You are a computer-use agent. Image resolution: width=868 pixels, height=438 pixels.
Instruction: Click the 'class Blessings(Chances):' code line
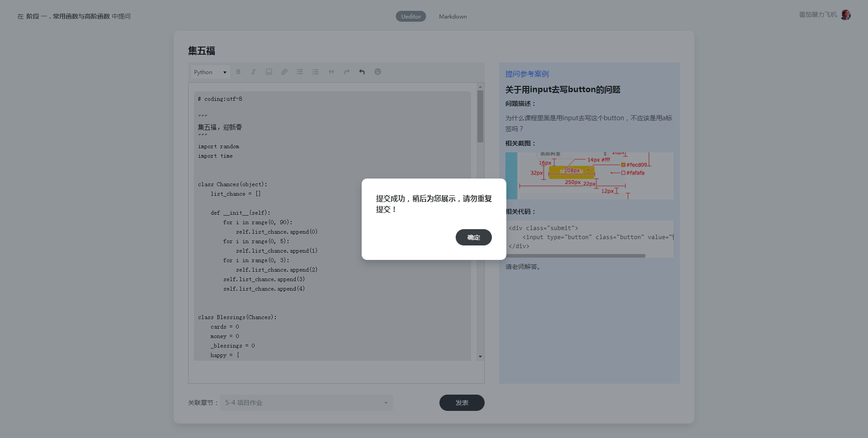coord(237,317)
